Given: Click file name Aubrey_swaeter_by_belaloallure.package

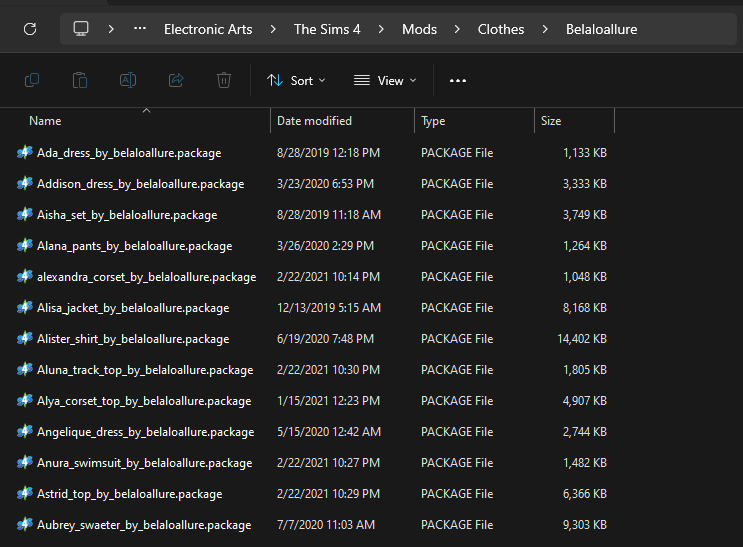Looking at the screenshot, I should (144, 525).
